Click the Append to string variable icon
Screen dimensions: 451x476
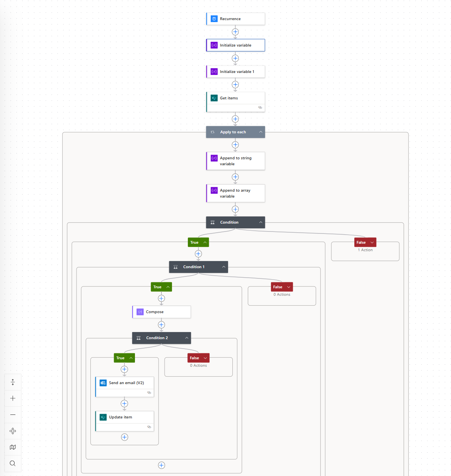point(214,158)
